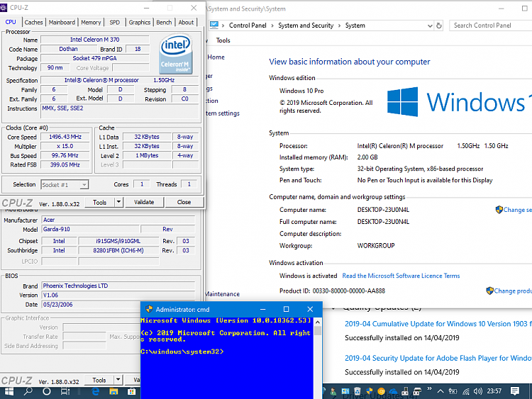
Task: Click the front CPU-Z Tools button
Action: click(x=99, y=203)
